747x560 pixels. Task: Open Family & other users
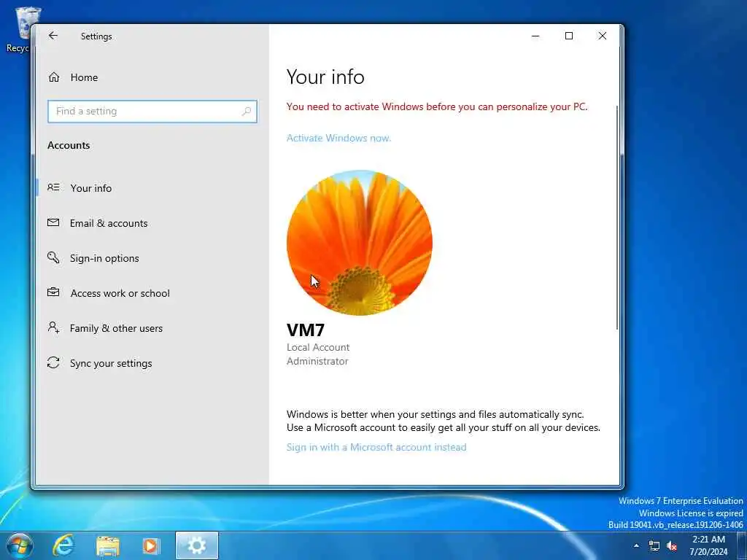[152, 328]
